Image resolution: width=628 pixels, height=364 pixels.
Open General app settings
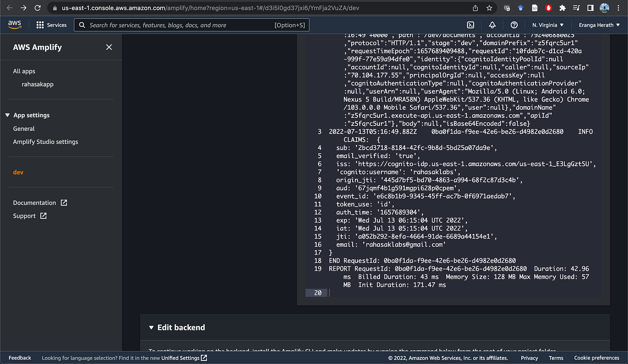24,129
